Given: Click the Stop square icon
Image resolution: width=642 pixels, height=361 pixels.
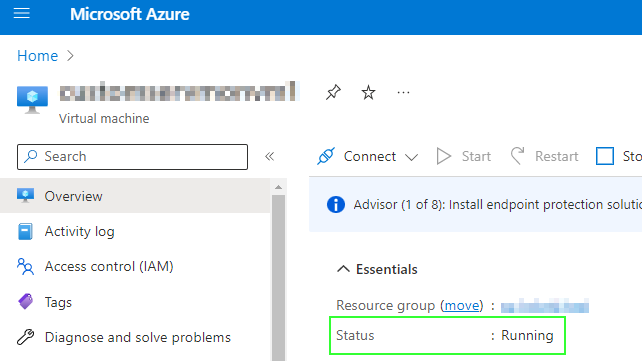Looking at the screenshot, I should [605, 156].
